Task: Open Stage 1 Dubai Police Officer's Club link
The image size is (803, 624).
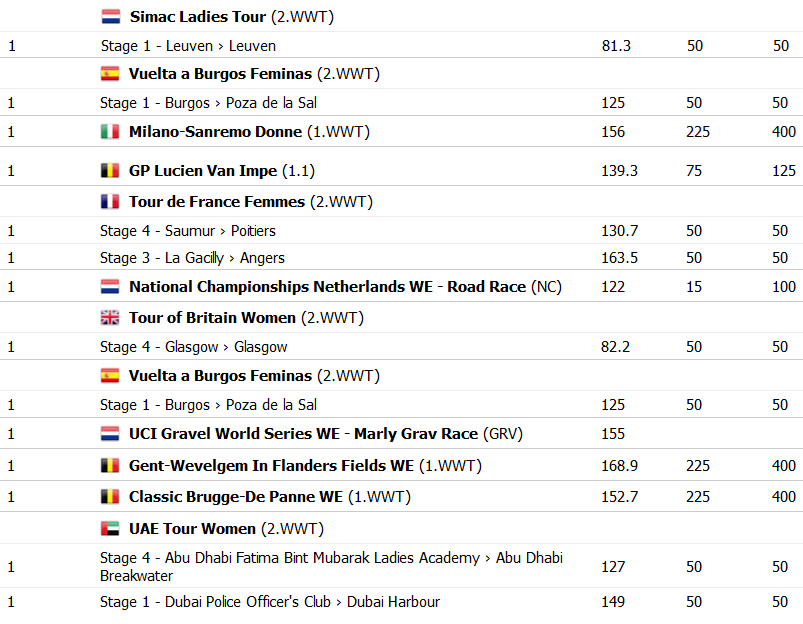Action: click(270, 601)
